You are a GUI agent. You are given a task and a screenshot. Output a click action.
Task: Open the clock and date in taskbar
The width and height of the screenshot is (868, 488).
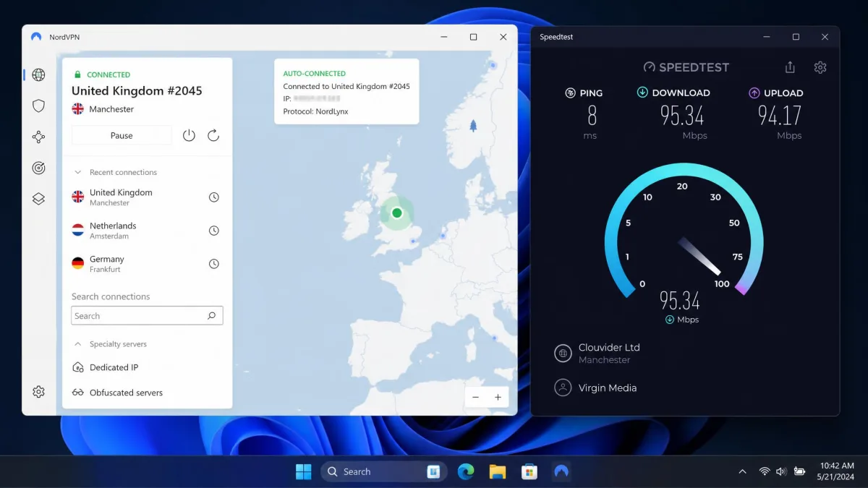[837, 471]
